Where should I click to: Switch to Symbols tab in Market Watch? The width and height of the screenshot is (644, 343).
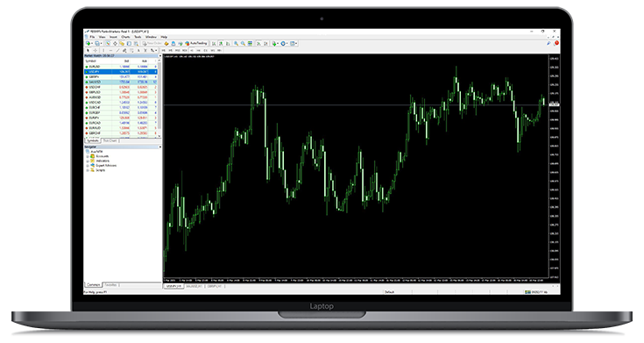coord(92,140)
